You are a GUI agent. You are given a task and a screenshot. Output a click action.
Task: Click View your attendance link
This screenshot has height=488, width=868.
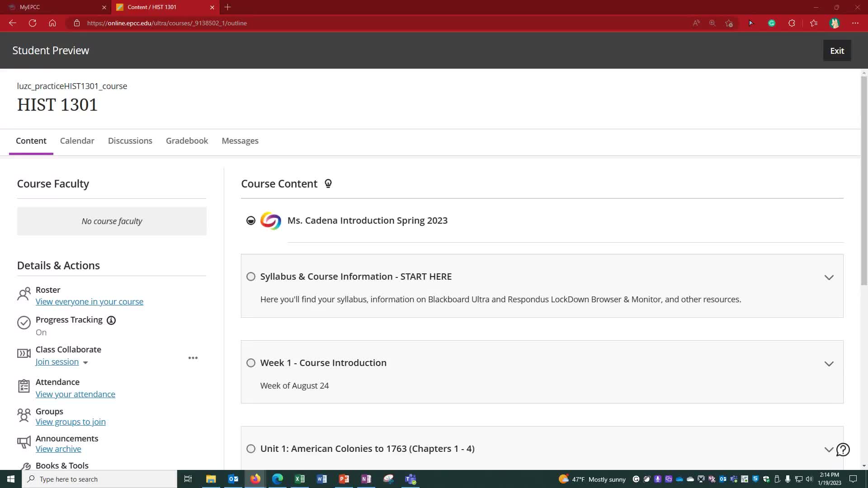click(75, 394)
